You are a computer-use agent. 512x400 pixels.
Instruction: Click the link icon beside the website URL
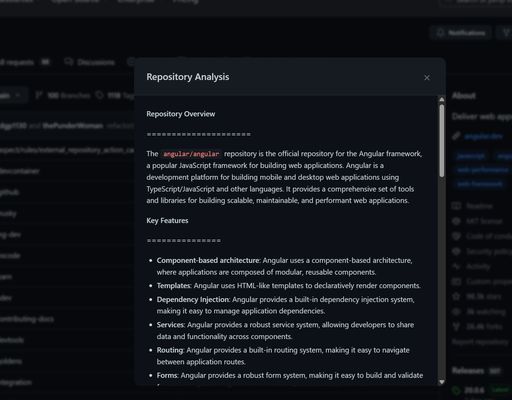(456, 136)
